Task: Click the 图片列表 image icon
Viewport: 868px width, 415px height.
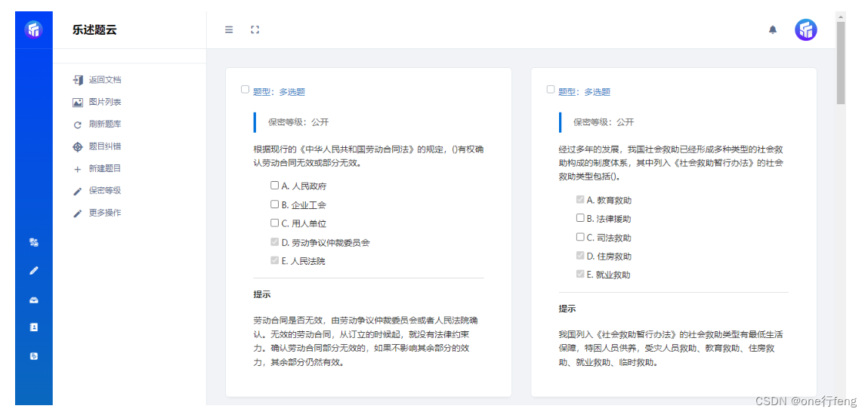Action: coord(78,102)
